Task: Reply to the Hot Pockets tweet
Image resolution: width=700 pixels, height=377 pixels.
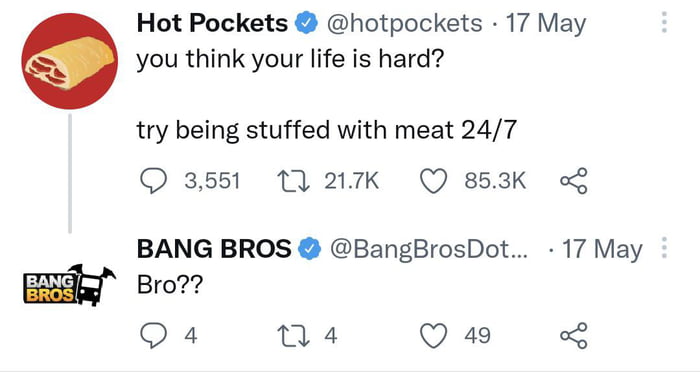Action: click(153, 181)
